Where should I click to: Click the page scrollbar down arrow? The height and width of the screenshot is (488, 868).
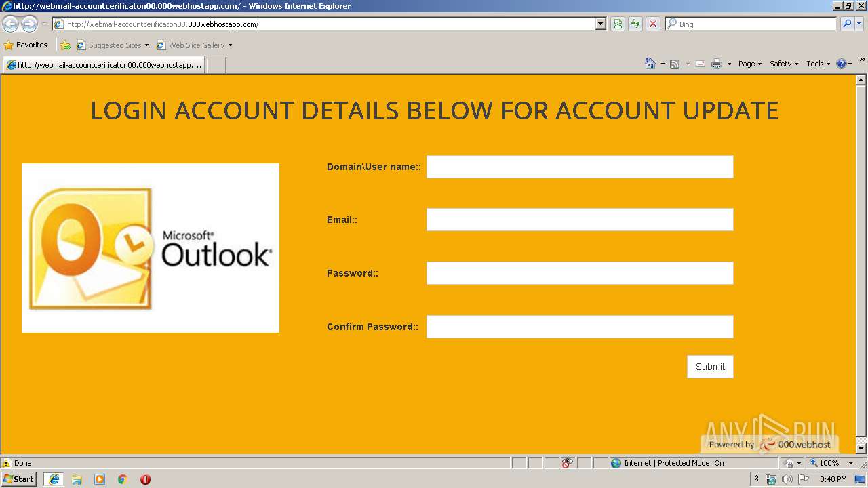(x=861, y=449)
